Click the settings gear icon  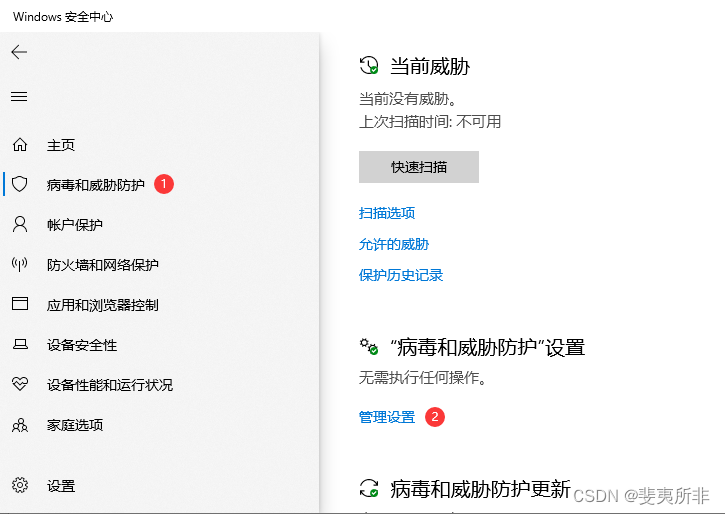pos(20,485)
